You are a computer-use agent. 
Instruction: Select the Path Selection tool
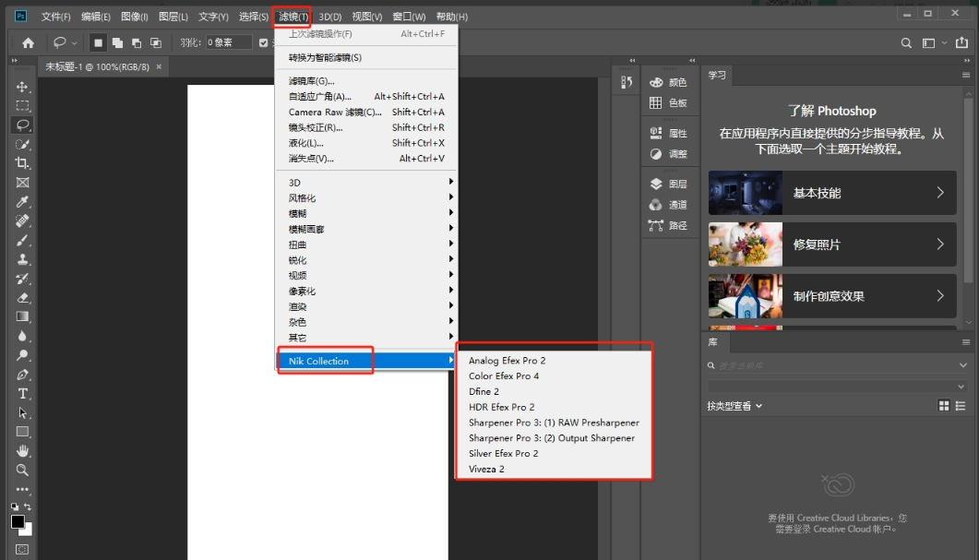[x=22, y=413]
